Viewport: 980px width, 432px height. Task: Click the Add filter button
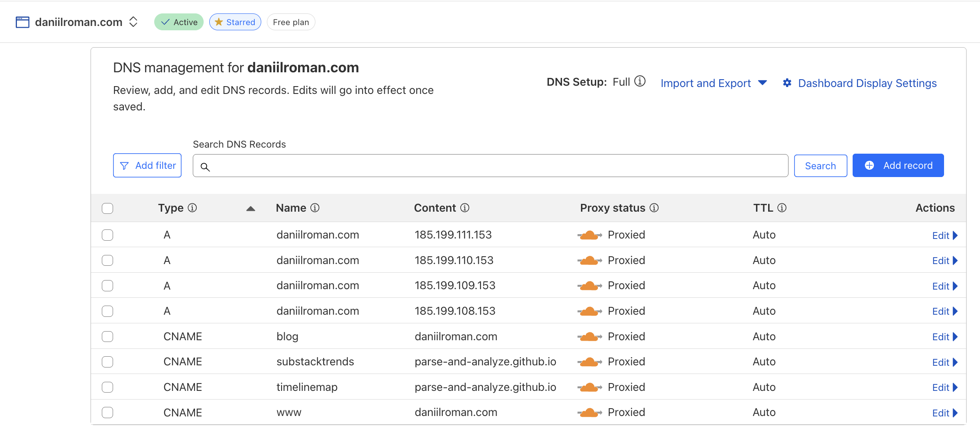(147, 165)
